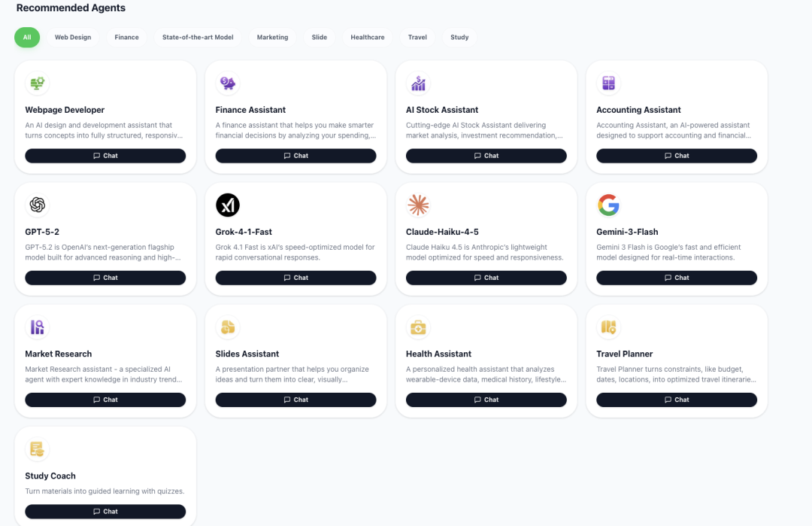Show only Healthcare agents

point(368,37)
